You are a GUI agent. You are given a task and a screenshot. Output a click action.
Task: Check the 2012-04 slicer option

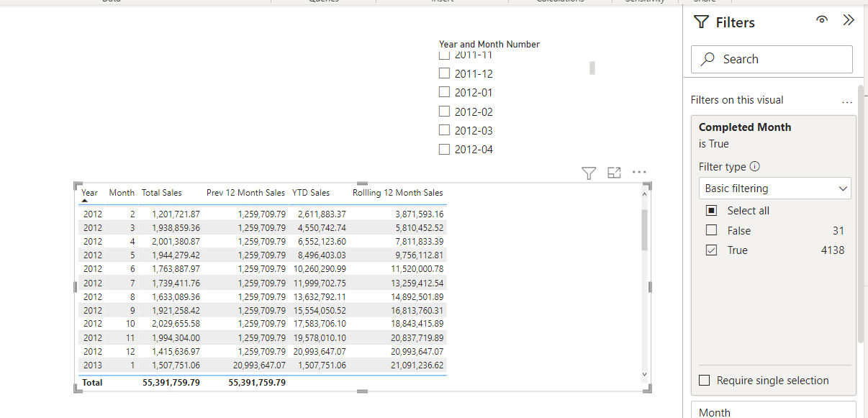444,149
